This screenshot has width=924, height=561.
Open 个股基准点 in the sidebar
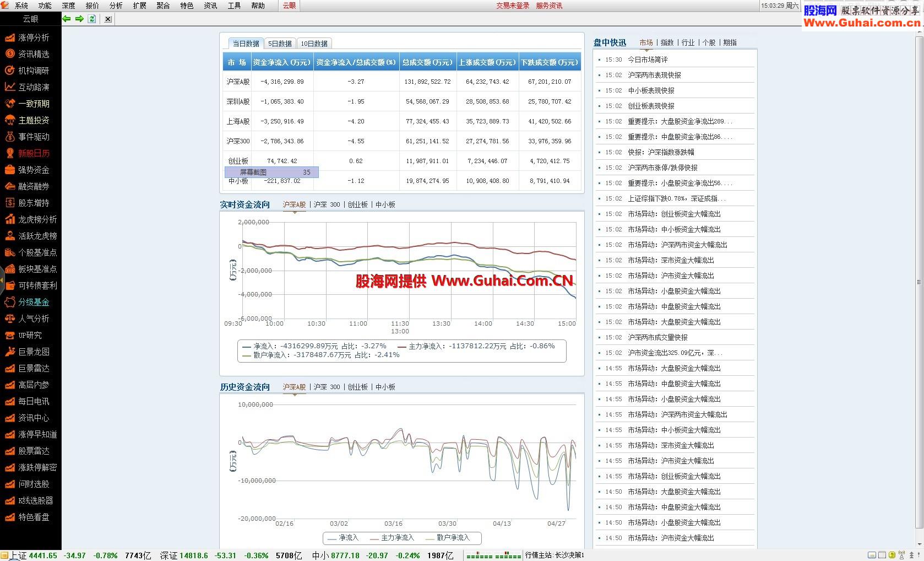pyautogui.click(x=31, y=252)
